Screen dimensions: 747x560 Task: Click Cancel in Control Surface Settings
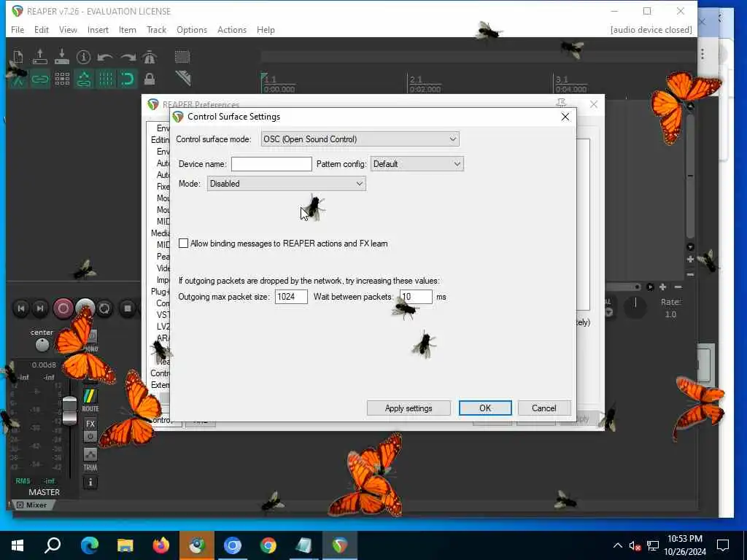pyautogui.click(x=543, y=408)
